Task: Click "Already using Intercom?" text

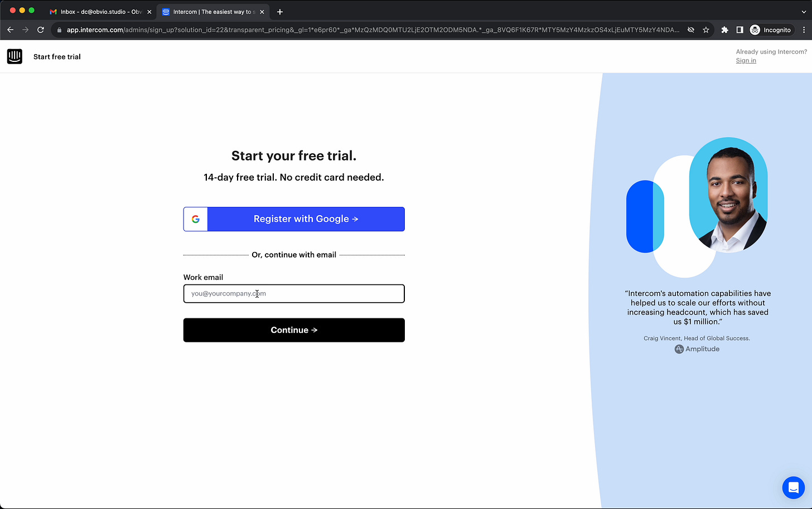Action: [771, 52]
